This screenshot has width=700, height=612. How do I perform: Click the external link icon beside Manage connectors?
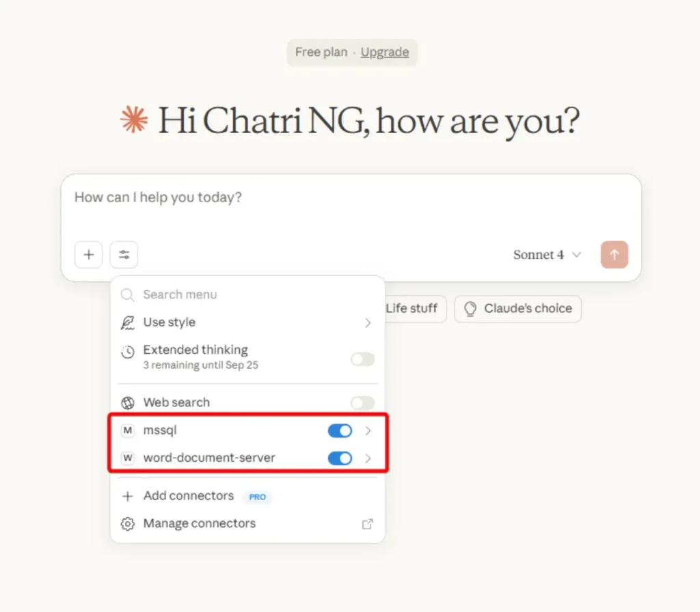(368, 524)
